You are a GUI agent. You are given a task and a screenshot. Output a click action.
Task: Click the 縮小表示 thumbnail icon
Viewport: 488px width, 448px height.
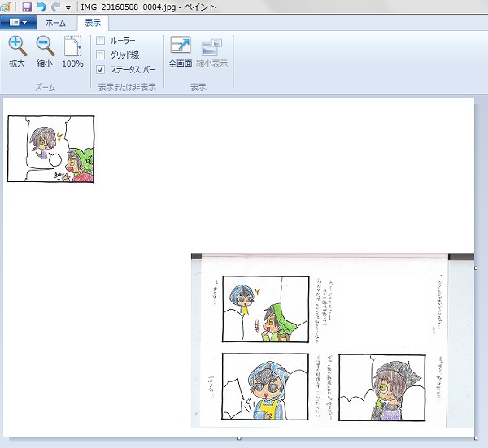212,52
